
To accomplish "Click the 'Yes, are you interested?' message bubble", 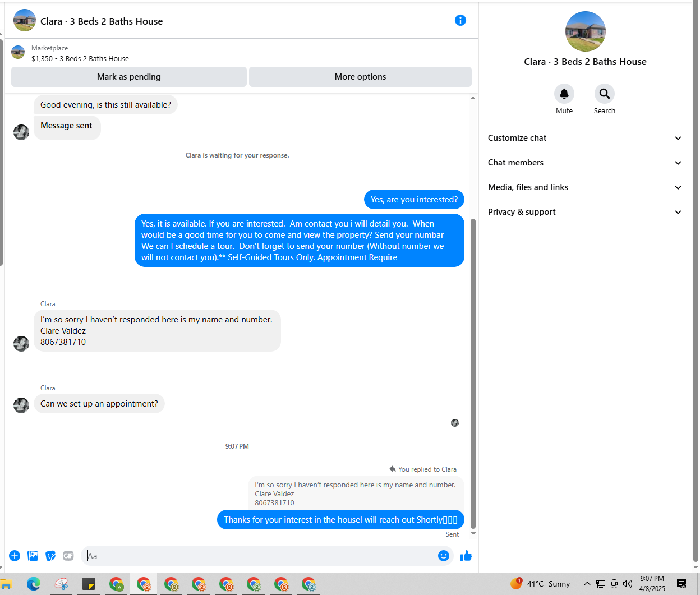I will 414,200.
